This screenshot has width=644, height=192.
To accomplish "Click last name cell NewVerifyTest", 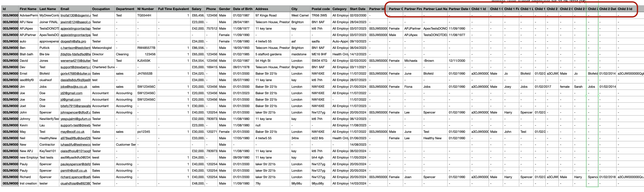I will click(49, 119).
